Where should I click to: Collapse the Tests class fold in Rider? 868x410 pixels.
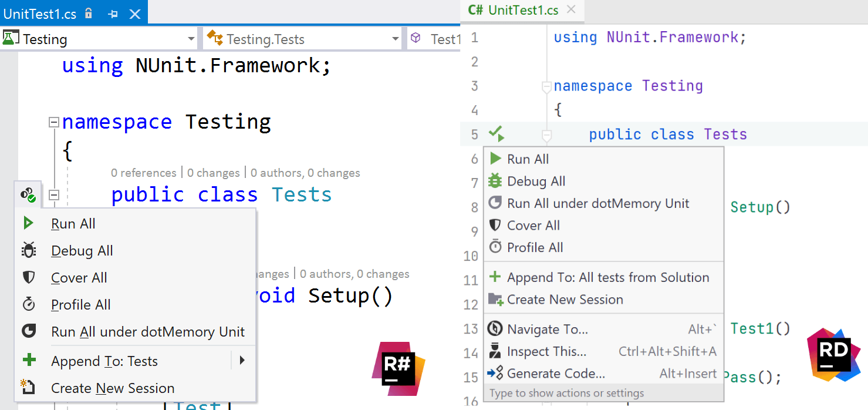pos(546,135)
